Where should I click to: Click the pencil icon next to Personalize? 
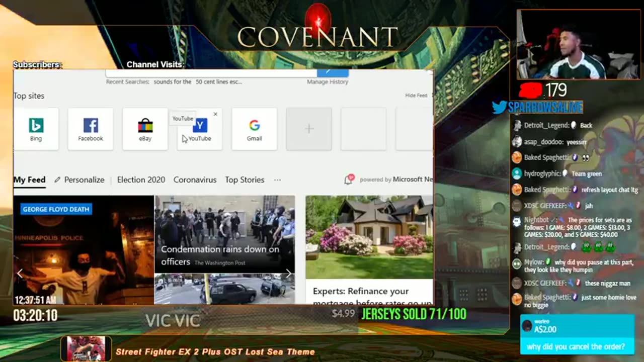[57, 179]
